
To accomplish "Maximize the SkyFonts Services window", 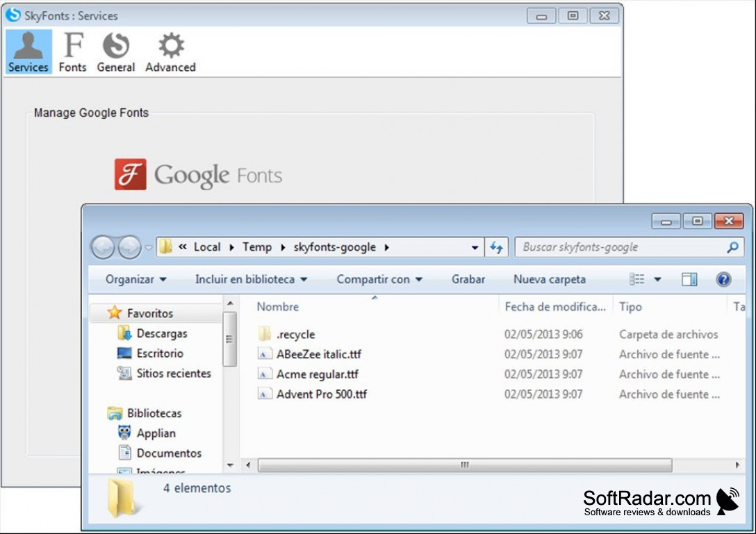I will [573, 16].
